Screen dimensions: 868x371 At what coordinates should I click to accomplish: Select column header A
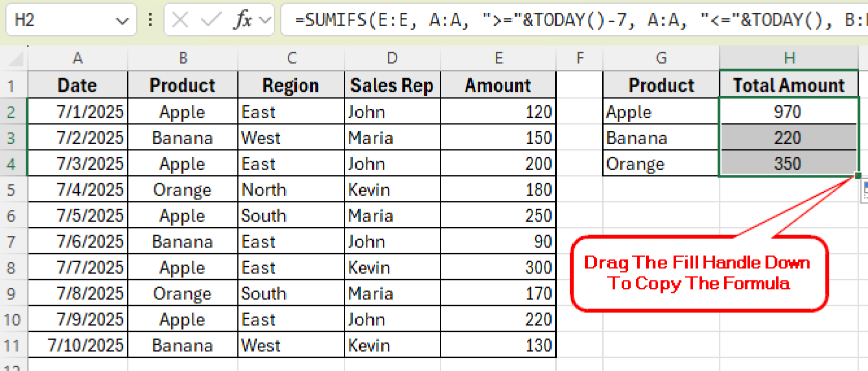pos(77,58)
